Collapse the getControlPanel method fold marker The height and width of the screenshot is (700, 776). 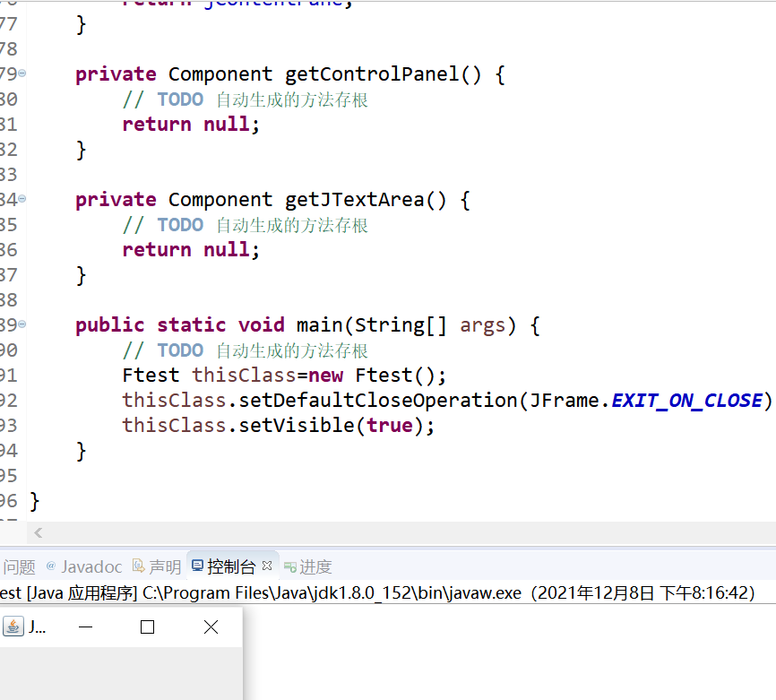click(22, 73)
